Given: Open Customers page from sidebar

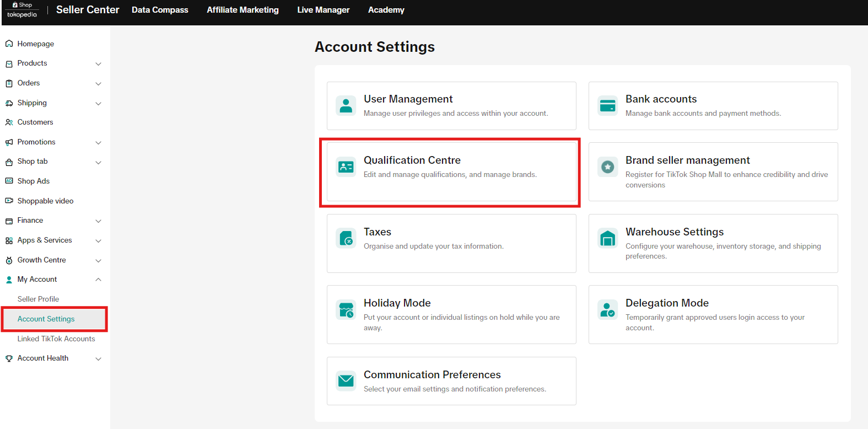Looking at the screenshot, I should pos(35,122).
